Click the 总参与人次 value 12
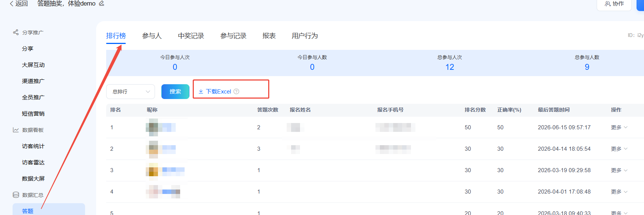 [x=449, y=67]
